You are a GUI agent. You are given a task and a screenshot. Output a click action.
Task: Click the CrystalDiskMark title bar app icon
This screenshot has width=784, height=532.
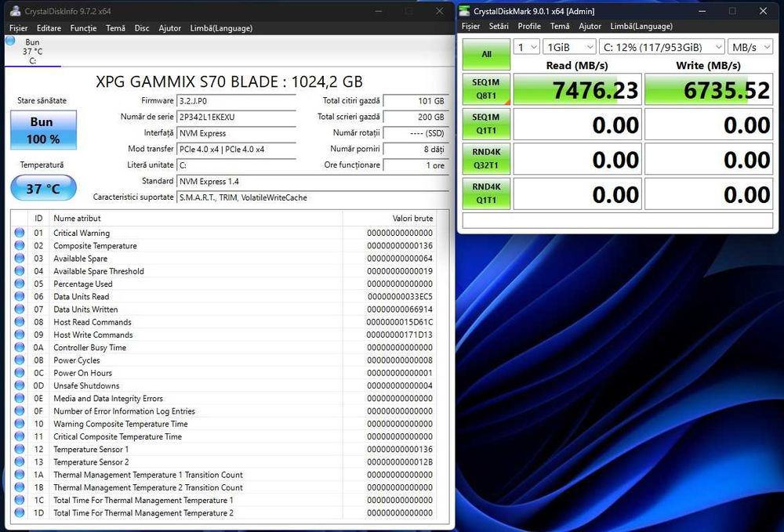[464, 11]
